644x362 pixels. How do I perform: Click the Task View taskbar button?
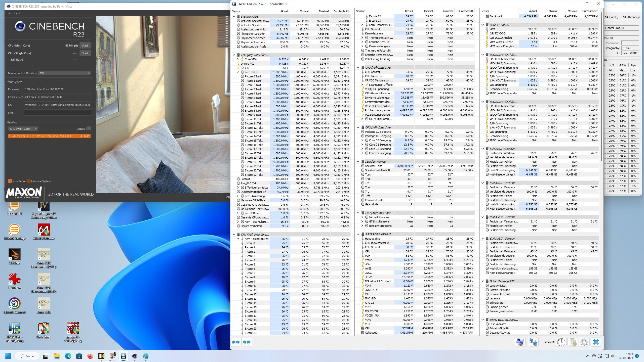pyautogui.click(x=46, y=356)
